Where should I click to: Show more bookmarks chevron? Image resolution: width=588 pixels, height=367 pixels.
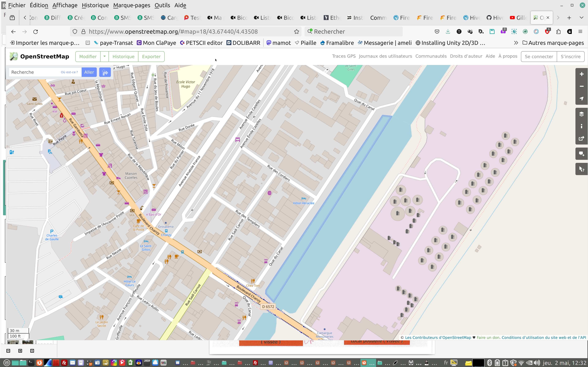(x=516, y=43)
